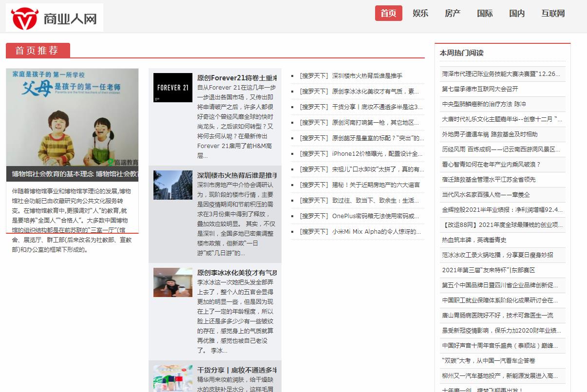This screenshot has width=587, height=392.
Task: Open hot read 唐山胃肠病医院好不好
Action: pyautogui.click(x=497, y=316)
